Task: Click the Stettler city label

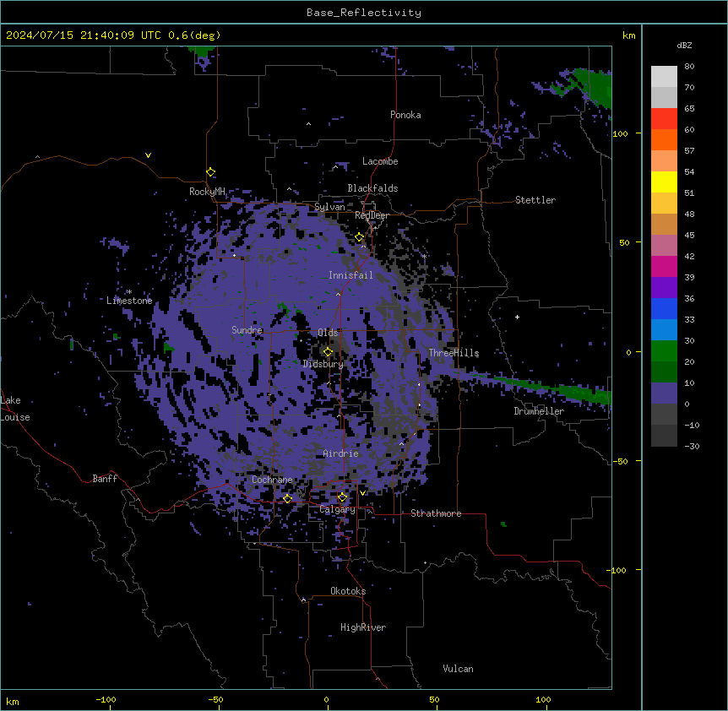Action: 535,200
